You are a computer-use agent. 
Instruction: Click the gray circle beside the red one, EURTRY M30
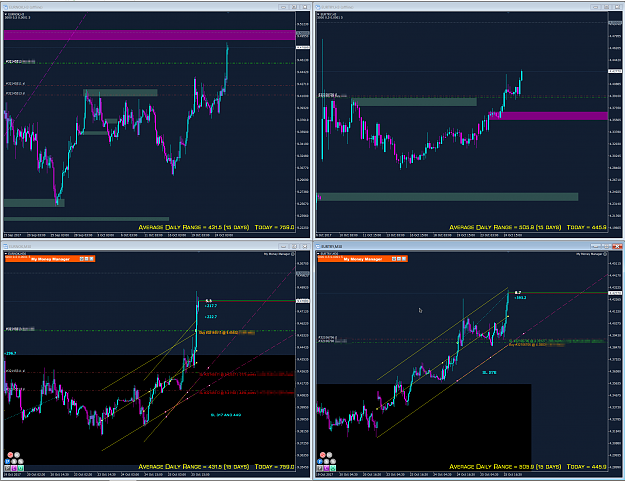(x=329, y=455)
